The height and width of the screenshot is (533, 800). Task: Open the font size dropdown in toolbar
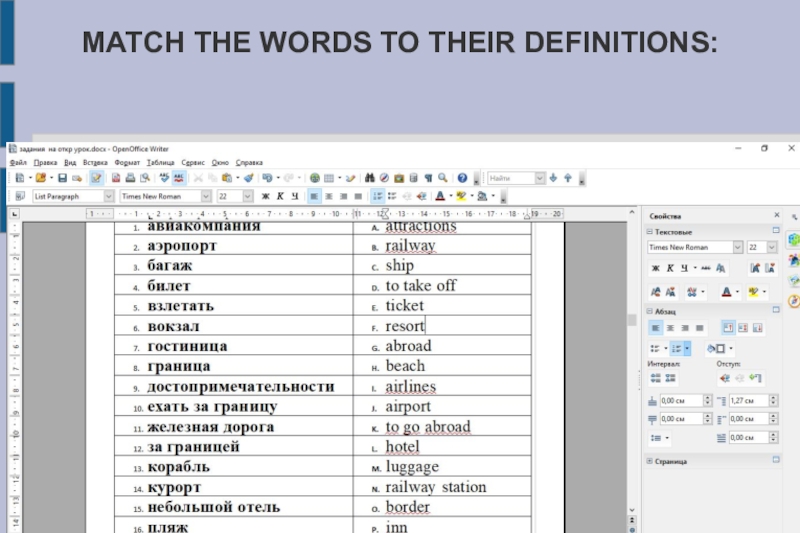click(246, 197)
